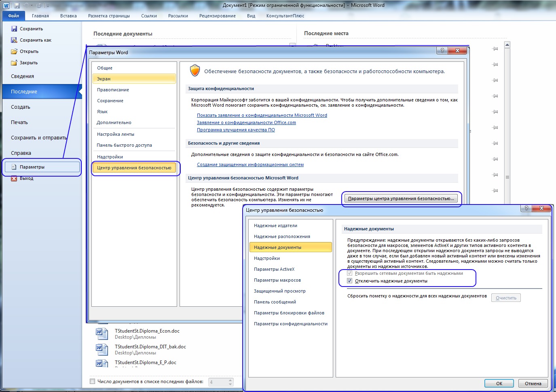This screenshot has width=556, height=392.
Task: Click the Word application icon in title bar
Action: click(6, 6)
